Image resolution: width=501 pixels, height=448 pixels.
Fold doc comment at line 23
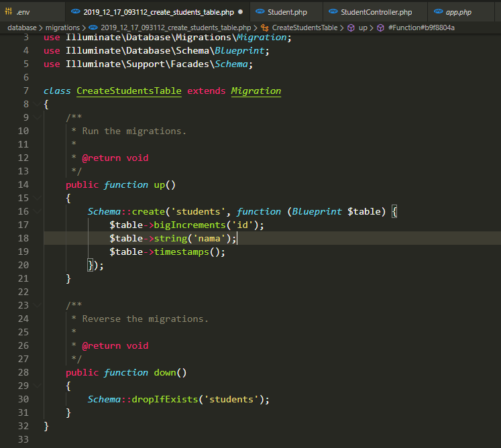pyautogui.click(x=37, y=305)
